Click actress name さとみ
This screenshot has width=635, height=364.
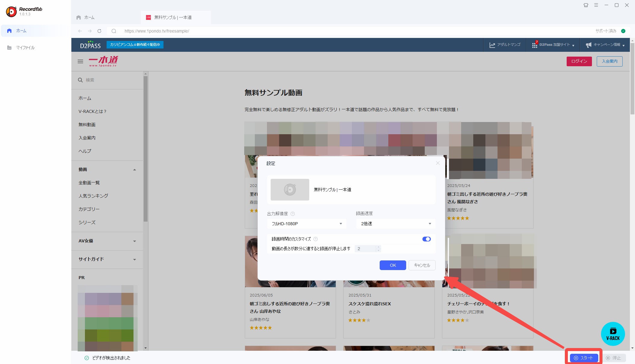pyautogui.click(x=354, y=312)
